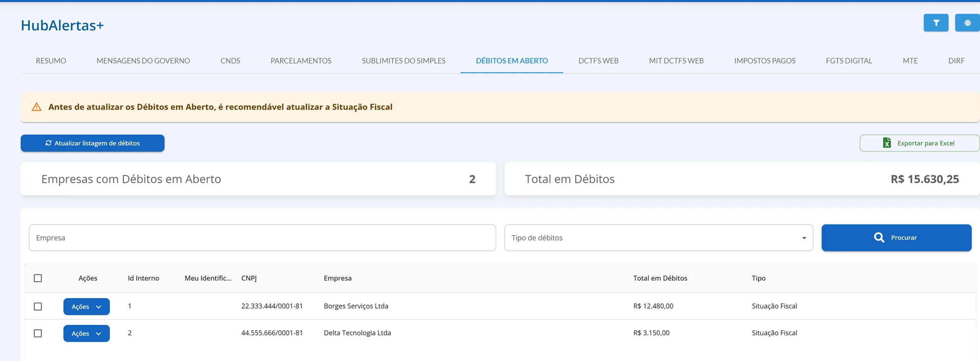980x361 pixels.
Task: Go to the FGTS DIGITAL tab
Action: click(849, 61)
